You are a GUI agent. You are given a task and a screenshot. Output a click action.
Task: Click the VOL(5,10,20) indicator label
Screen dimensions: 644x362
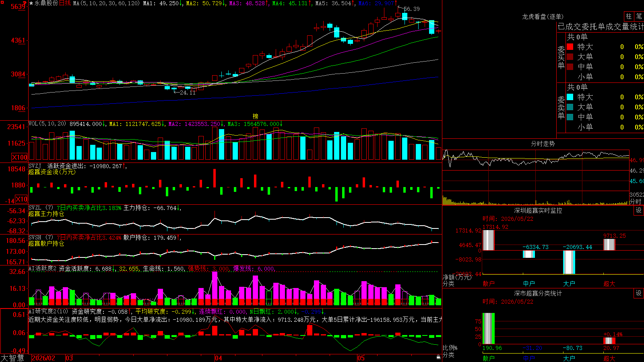click(x=47, y=124)
